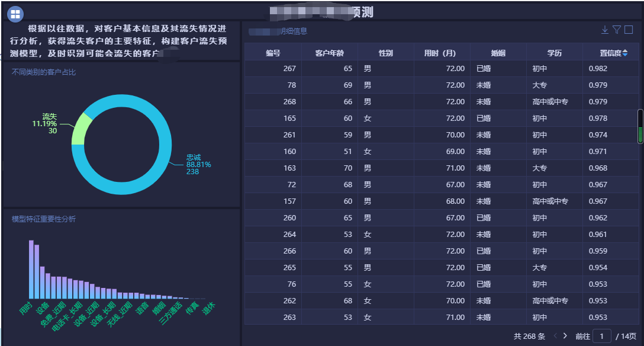The height and width of the screenshot is (346, 644).
Task: Sort by the 置信度 sort arrows
Action: coord(624,53)
